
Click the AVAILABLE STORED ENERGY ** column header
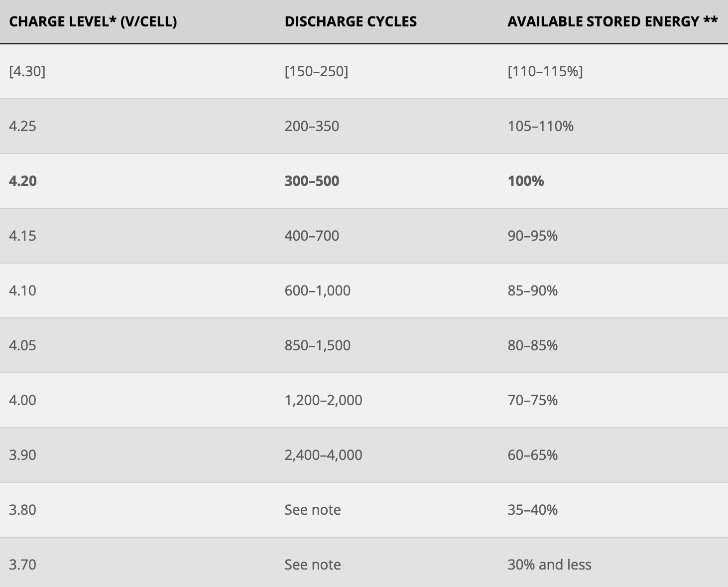click(612, 21)
